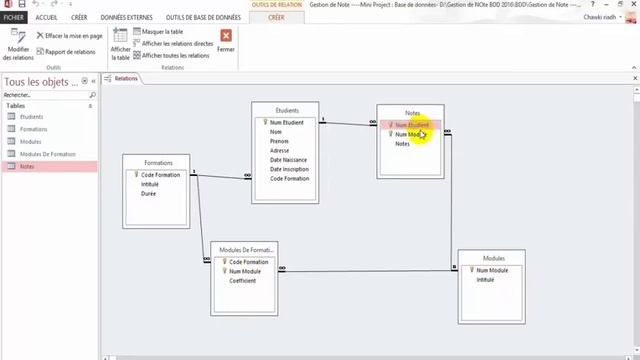Click Effacer la mise en page
The image size is (640, 360).
point(69,36)
